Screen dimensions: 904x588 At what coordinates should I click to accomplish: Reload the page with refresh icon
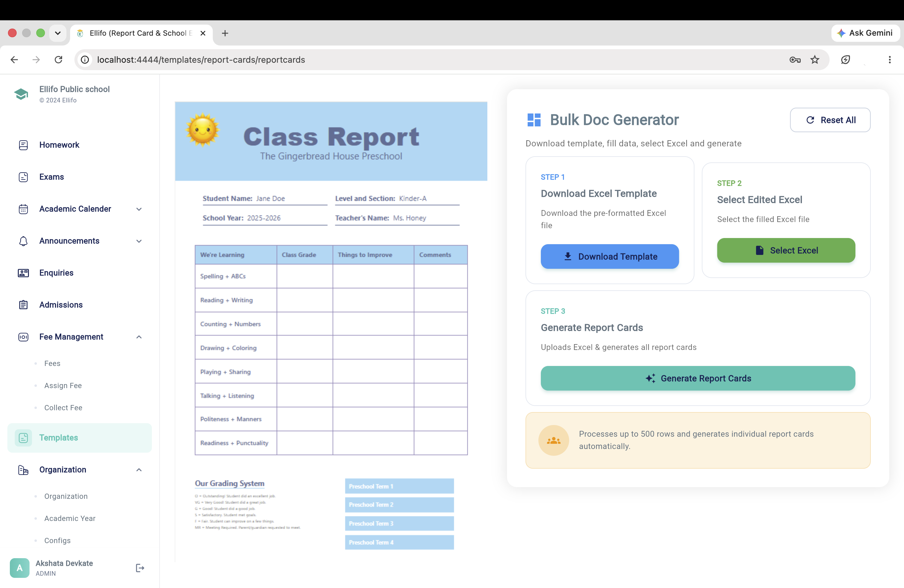[58, 60]
